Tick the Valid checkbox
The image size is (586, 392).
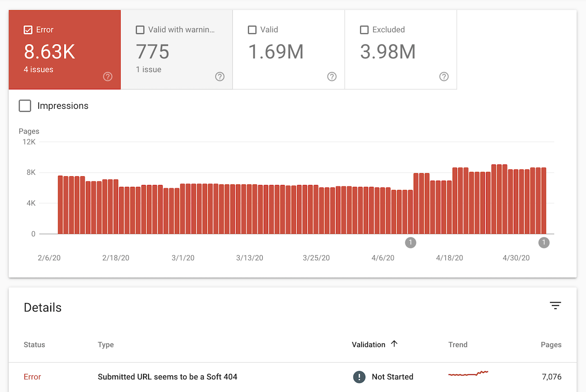(252, 30)
